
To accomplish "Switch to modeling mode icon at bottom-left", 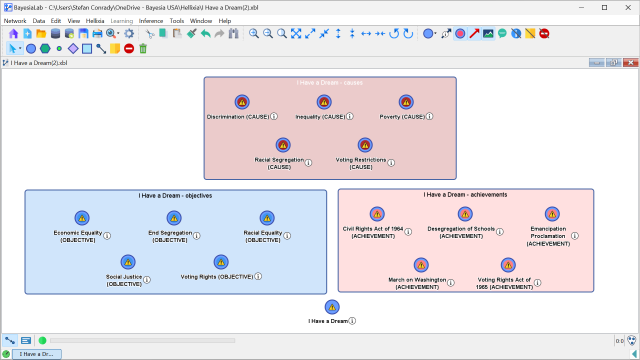I will tap(10, 340).
